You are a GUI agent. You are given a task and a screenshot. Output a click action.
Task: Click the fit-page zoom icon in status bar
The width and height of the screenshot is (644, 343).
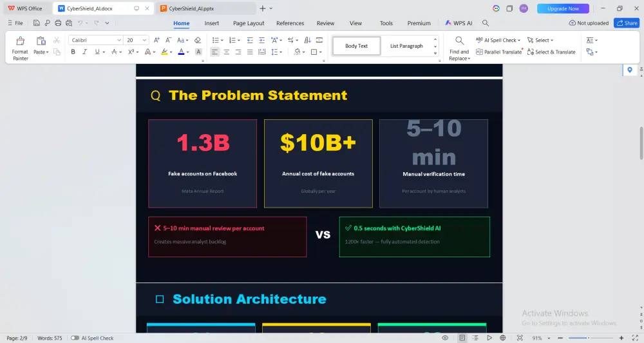520,338
